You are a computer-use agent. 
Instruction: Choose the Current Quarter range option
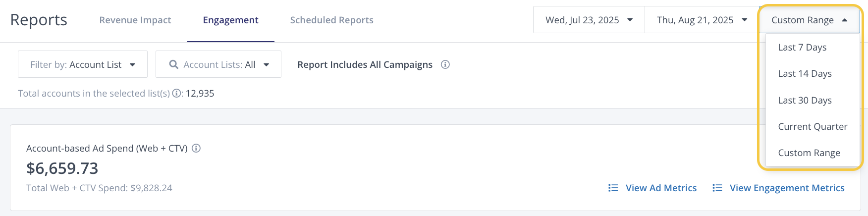(x=813, y=126)
